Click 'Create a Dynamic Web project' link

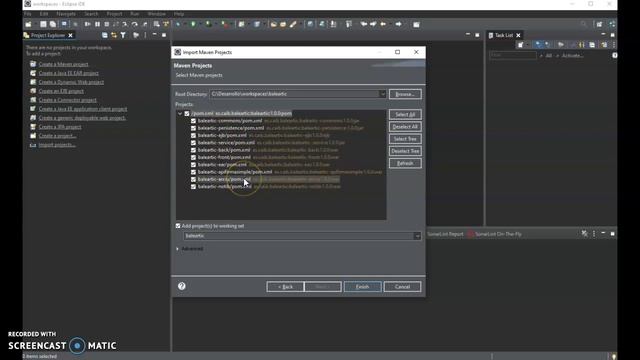coord(71,82)
